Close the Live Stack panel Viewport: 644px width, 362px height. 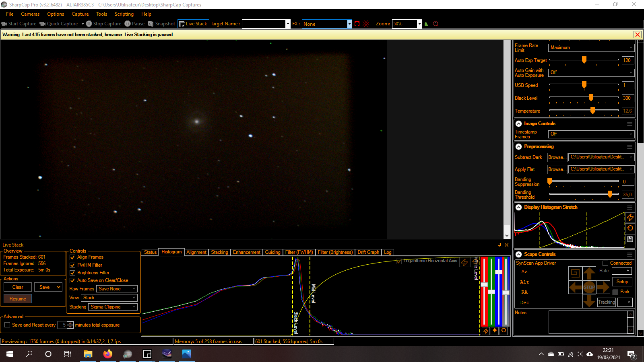tap(507, 245)
